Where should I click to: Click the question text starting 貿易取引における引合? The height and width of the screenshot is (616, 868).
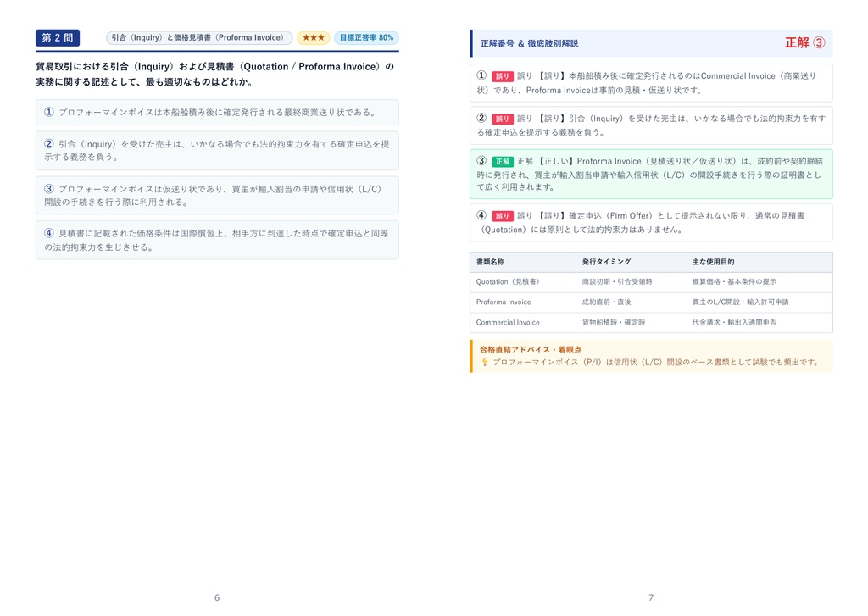(215, 75)
